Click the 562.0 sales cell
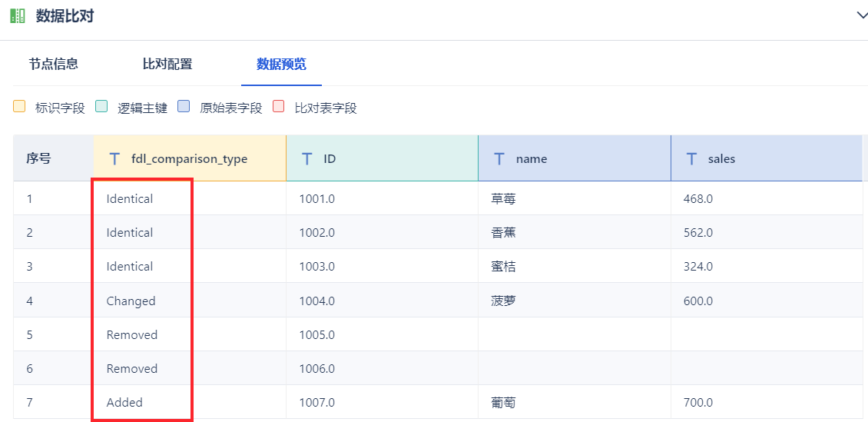 point(697,232)
